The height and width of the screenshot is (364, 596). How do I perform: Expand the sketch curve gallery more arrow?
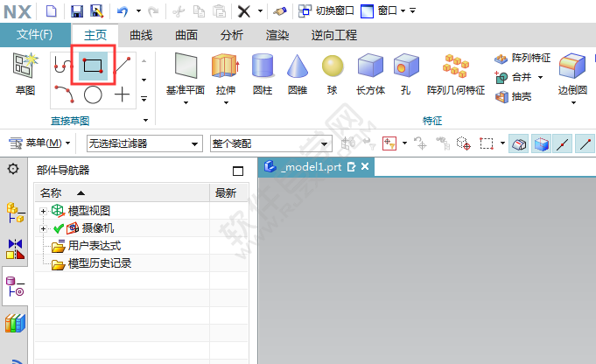tap(144, 99)
